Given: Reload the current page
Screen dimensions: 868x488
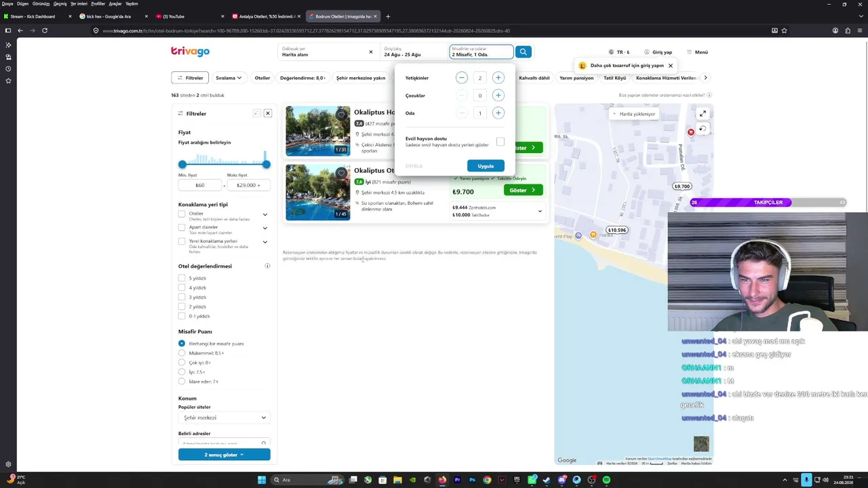Looking at the screenshot, I should click(45, 30).
